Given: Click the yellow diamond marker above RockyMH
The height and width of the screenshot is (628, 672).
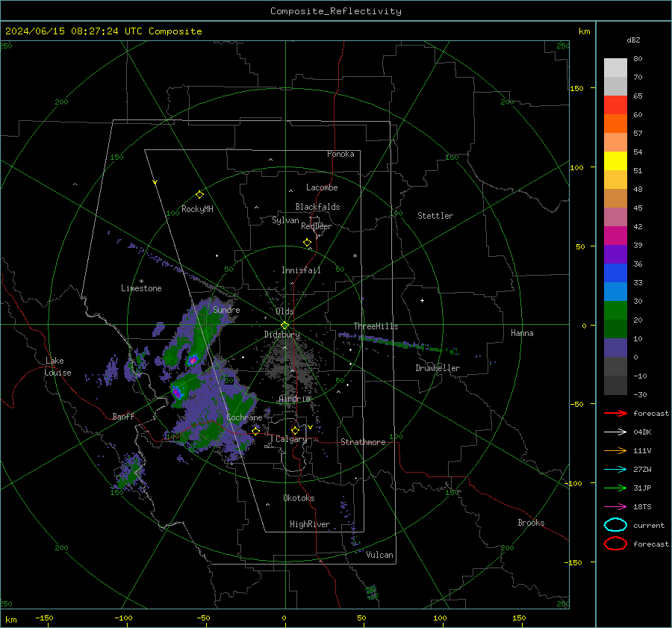Looking at the screenshot, I should 199,195.
